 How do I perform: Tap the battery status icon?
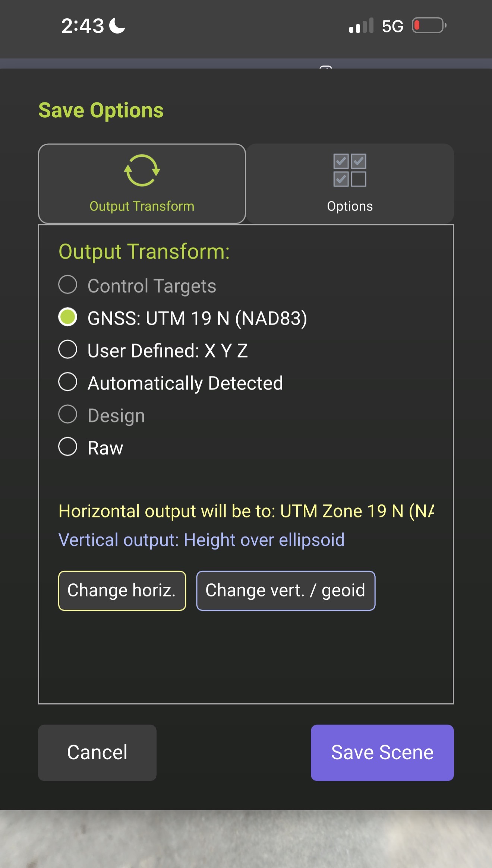[429, 25]
